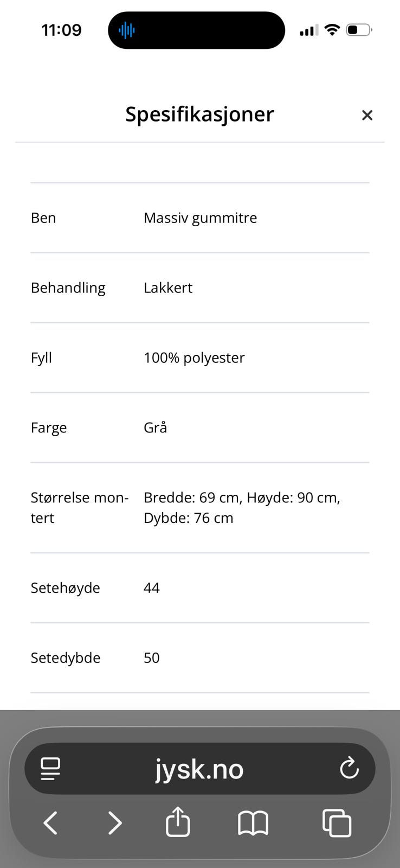Navigate back to the previous page
This screenshot has height=868, width=400.
click(50, 822)
